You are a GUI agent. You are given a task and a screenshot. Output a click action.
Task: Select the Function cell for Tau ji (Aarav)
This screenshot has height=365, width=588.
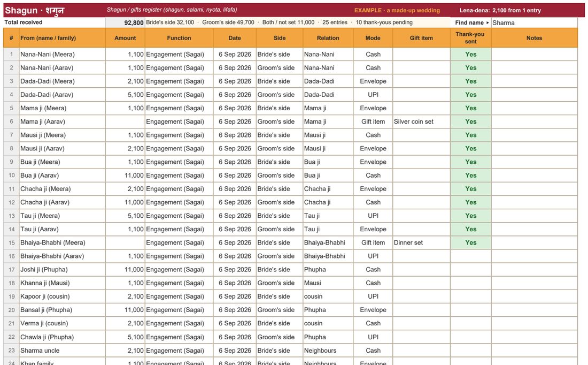[x=179, y=229]
